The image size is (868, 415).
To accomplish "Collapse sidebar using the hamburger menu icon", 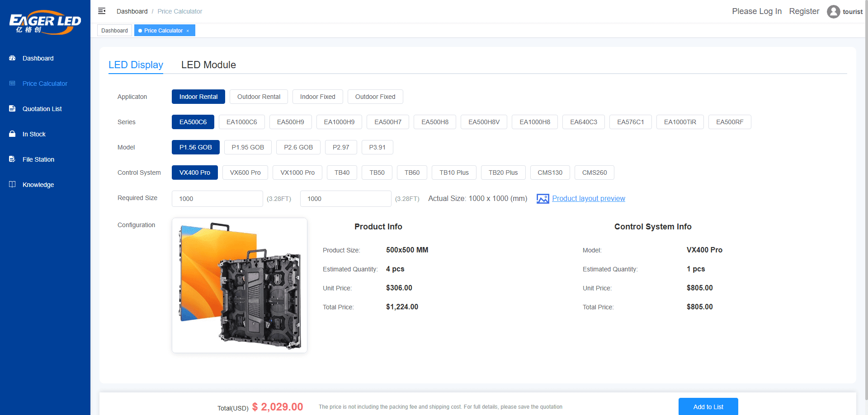I will coord(102,11).
